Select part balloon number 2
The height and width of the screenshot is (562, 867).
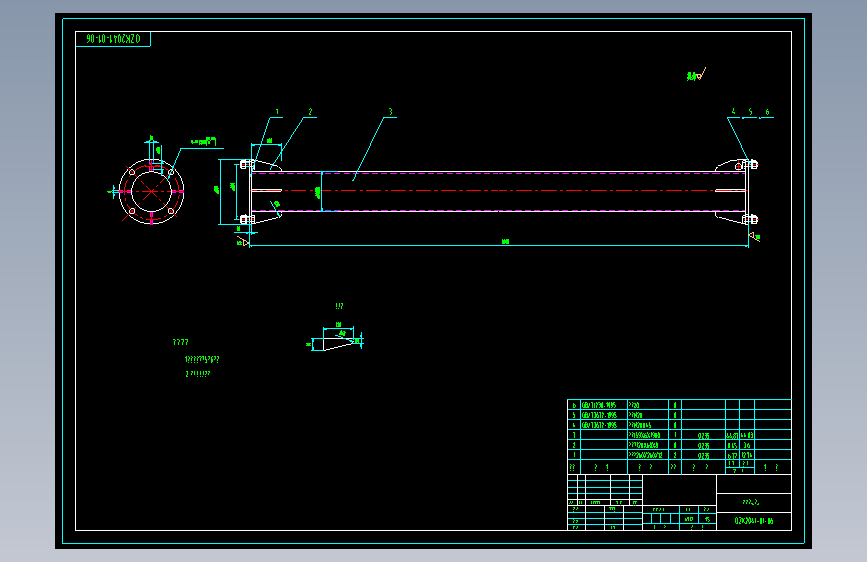(x=310, y=112)
